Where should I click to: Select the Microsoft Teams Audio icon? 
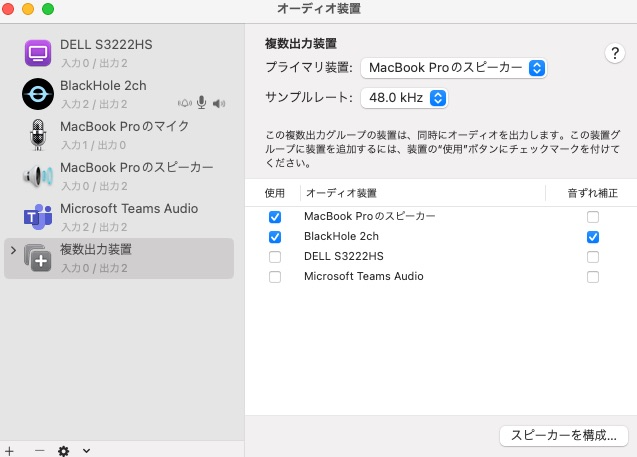tap(38, 217)
